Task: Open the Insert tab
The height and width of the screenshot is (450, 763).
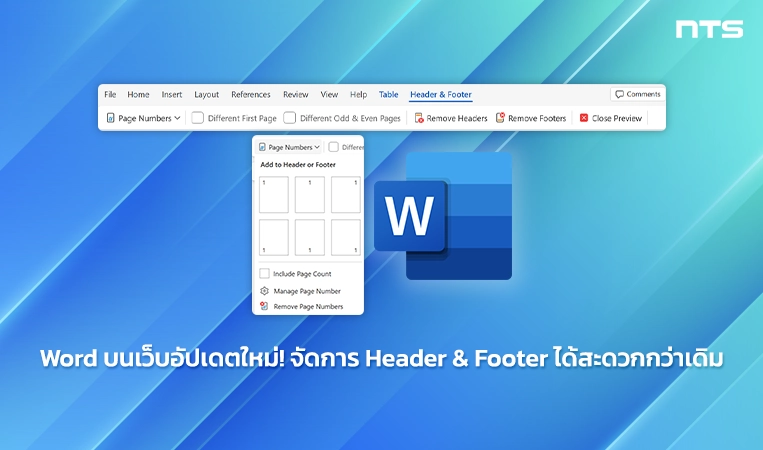Action: pyautogui.click(x=172, y=94)
